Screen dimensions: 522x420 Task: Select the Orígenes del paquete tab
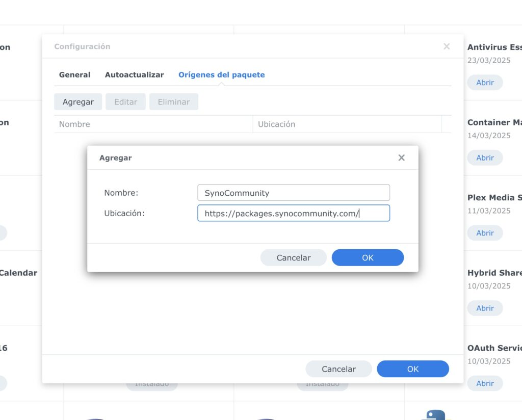[x=222, y=75]
